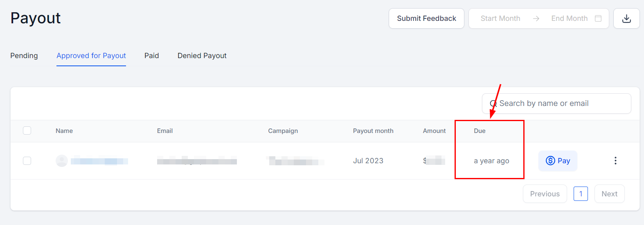Switch to the Pending tab
This screenshot has width=644, height=225.
point(24,56)
